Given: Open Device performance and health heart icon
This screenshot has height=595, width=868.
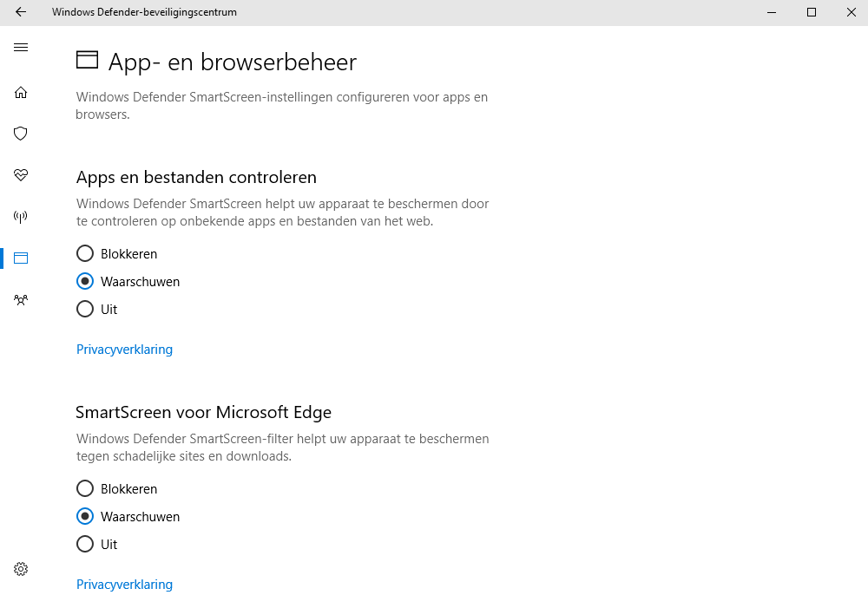Looking at the screenshot, I should [x=21, y=175].
